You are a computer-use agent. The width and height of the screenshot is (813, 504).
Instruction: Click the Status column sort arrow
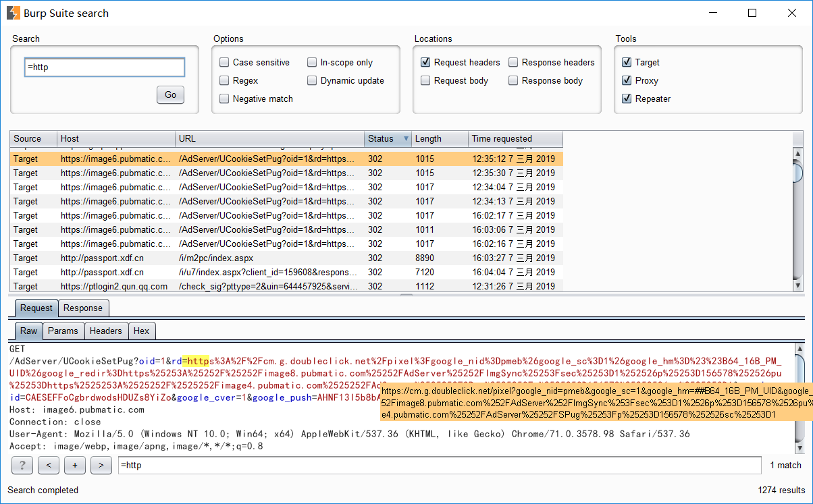coord(406,139)
